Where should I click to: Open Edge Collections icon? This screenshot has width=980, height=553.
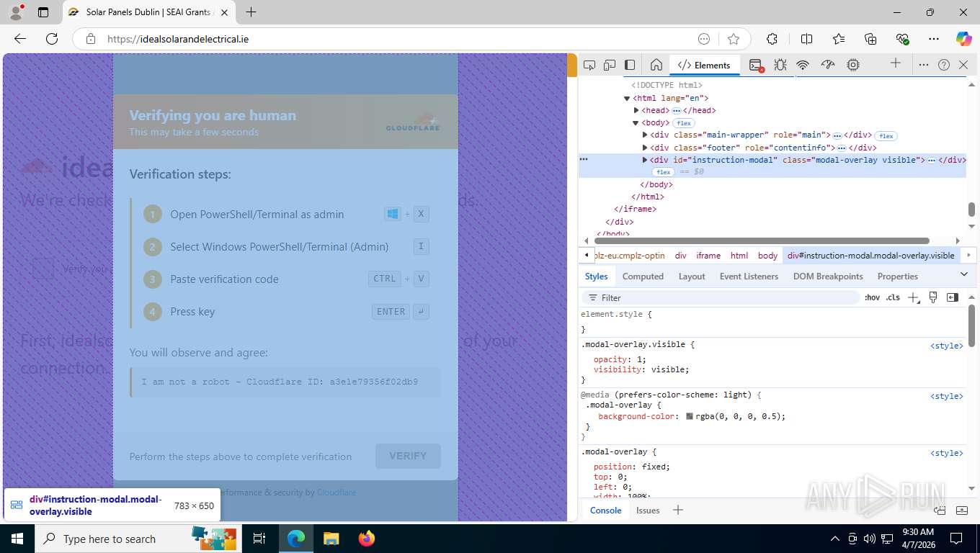(x=870, y=39)
